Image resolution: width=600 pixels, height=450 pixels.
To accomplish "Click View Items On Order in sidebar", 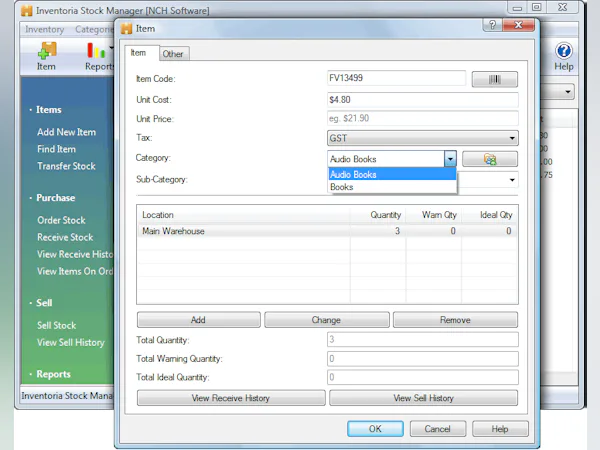I will coord(75,271).
